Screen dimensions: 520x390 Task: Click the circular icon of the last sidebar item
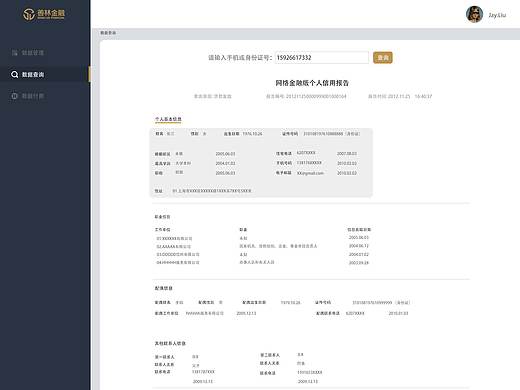click(x=14, y=96)
